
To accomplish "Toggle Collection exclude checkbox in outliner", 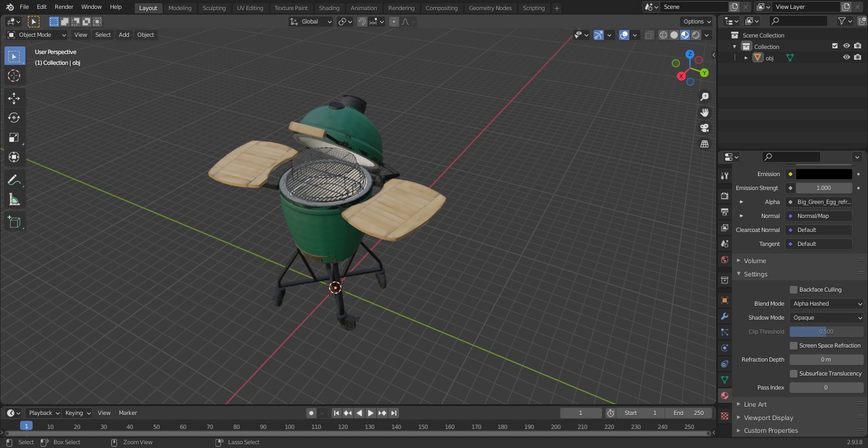I will [x=835, y=46].
